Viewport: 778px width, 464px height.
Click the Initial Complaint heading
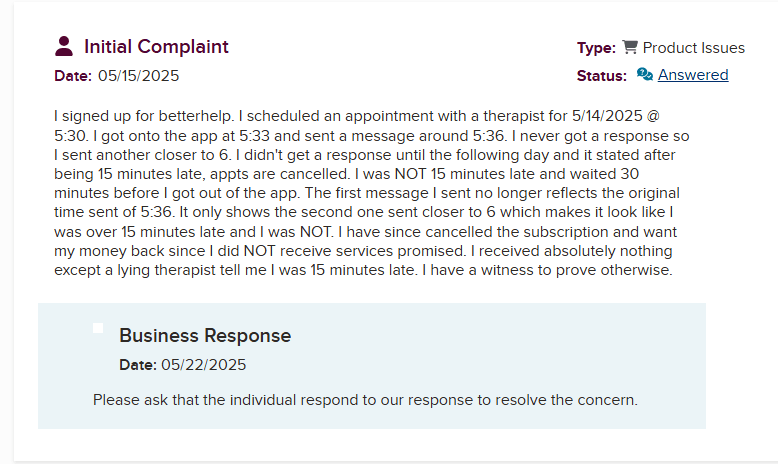click(x=156, y=46)
